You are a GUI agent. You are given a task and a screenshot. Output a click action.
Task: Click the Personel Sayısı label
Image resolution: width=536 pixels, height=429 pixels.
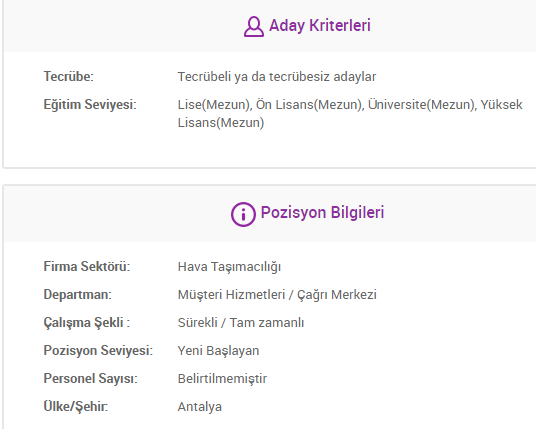pos(91,379)
